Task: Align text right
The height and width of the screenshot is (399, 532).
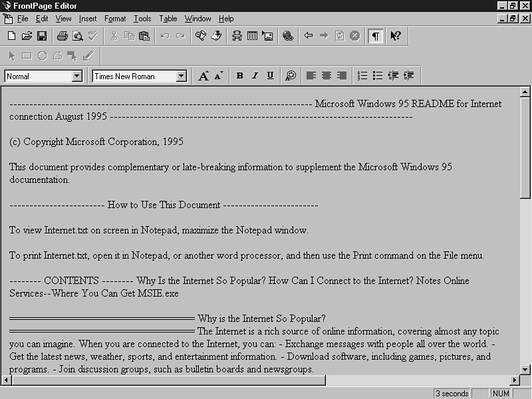Action: [x=342, y=76]
